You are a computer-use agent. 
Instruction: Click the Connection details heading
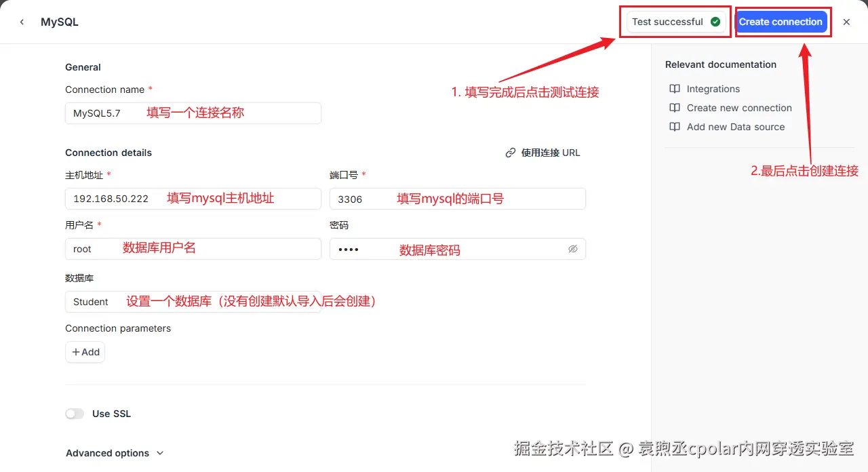point(108,153)
